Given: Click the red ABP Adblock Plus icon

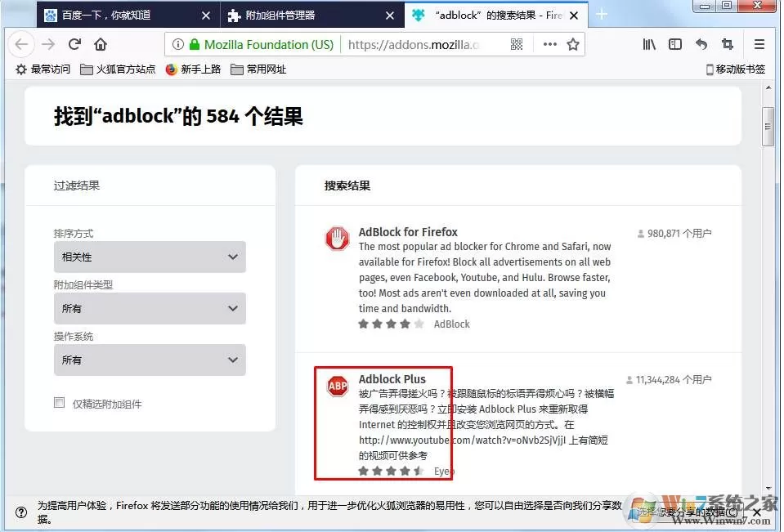Looking at the screenshot, I should (338, 386).
